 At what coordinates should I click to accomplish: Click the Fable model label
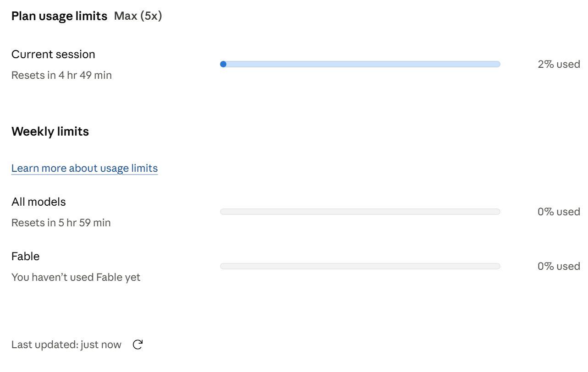[x=26, y=256]
